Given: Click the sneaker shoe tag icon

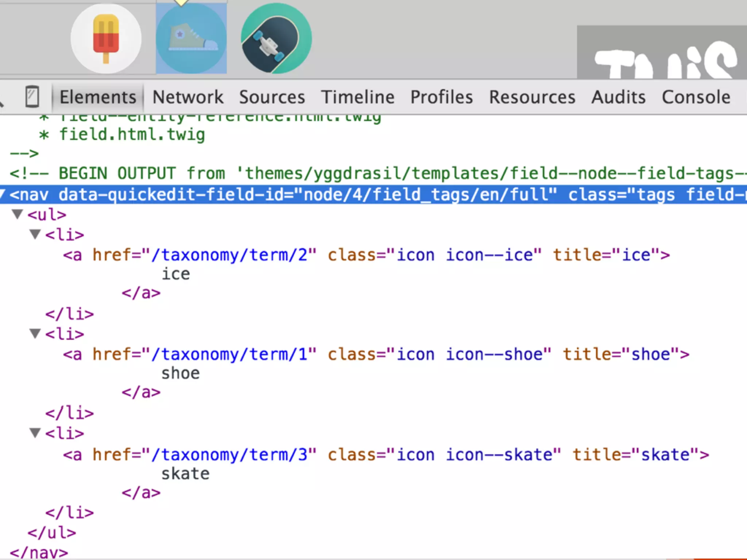Looking at the screenshot, I should tap(191, 38).
